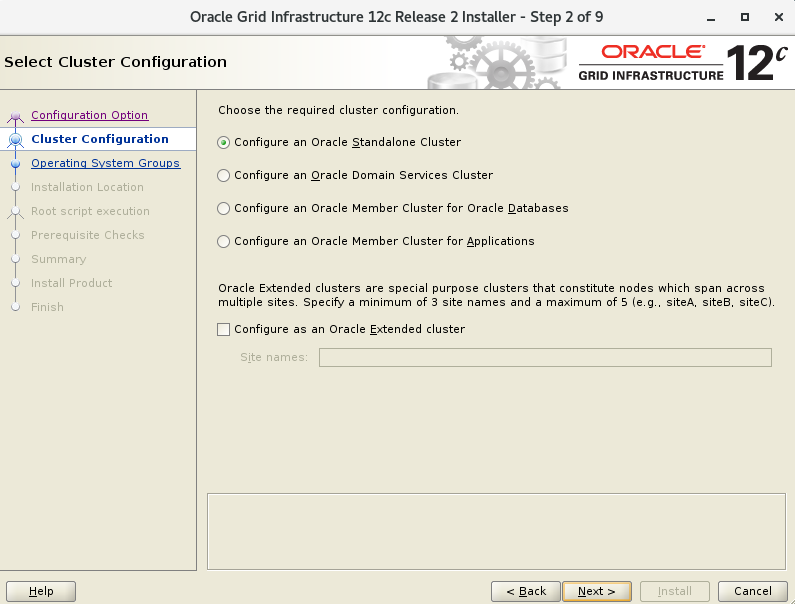Click the Summary step dot
This screenshot has width=795, height=604.
coord(16,259)
